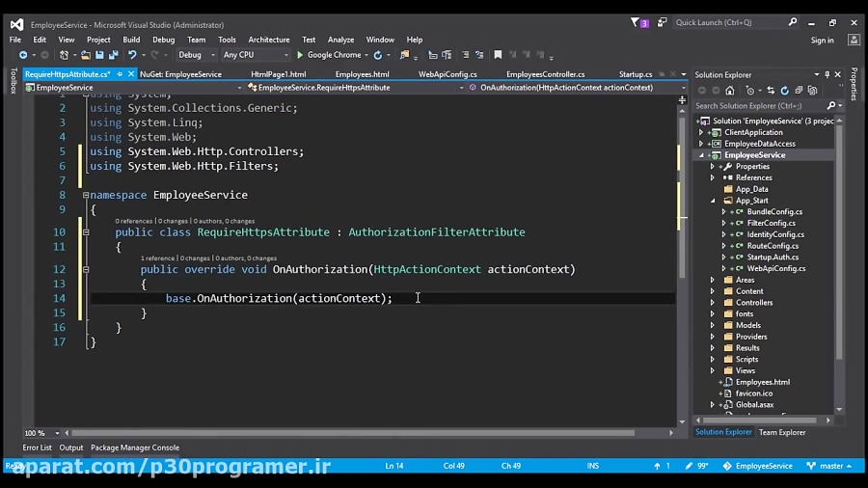Click the feedback icon beside notifications flag
The height and width of the screenshot is (488, 868).
(x=662, y=22)
